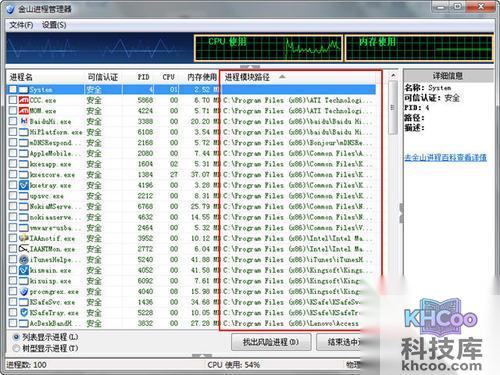Sort by 进程名 column header

[x=45, y=77]
